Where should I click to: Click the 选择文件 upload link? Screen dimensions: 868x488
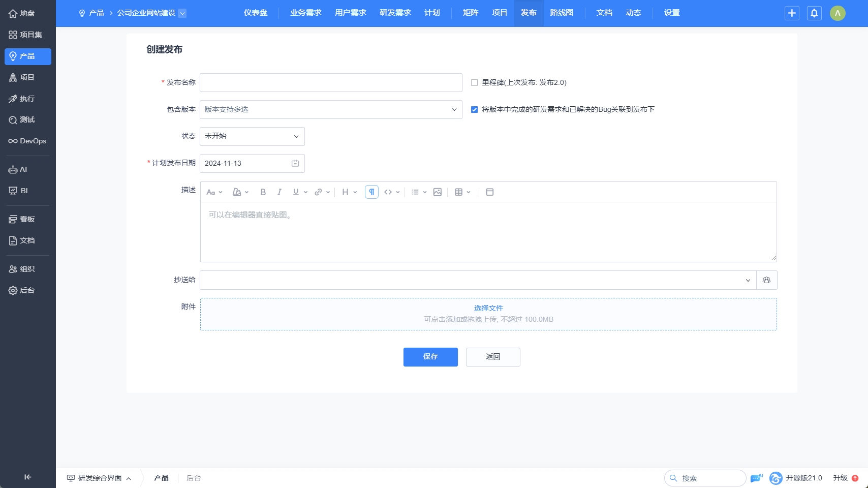(488, 308)
